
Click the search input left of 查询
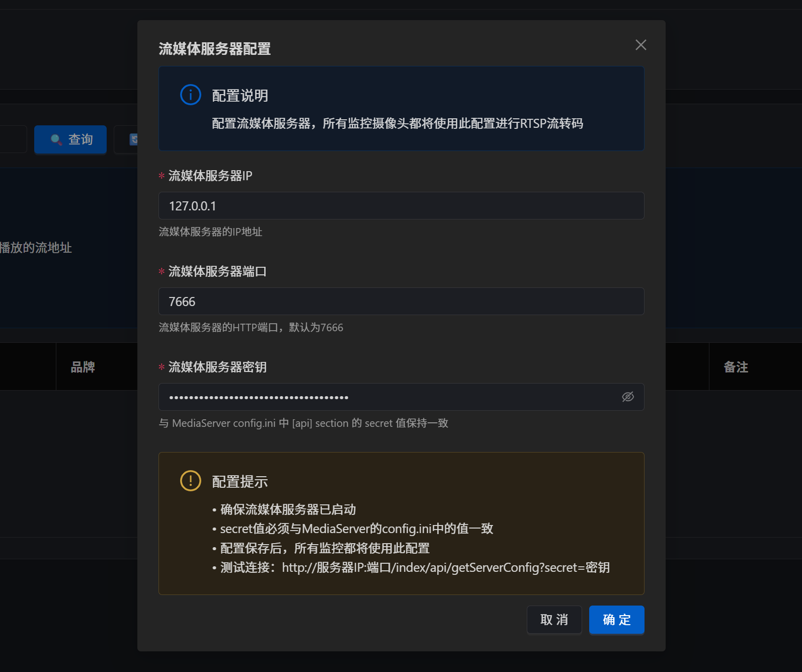pos(13,139)
